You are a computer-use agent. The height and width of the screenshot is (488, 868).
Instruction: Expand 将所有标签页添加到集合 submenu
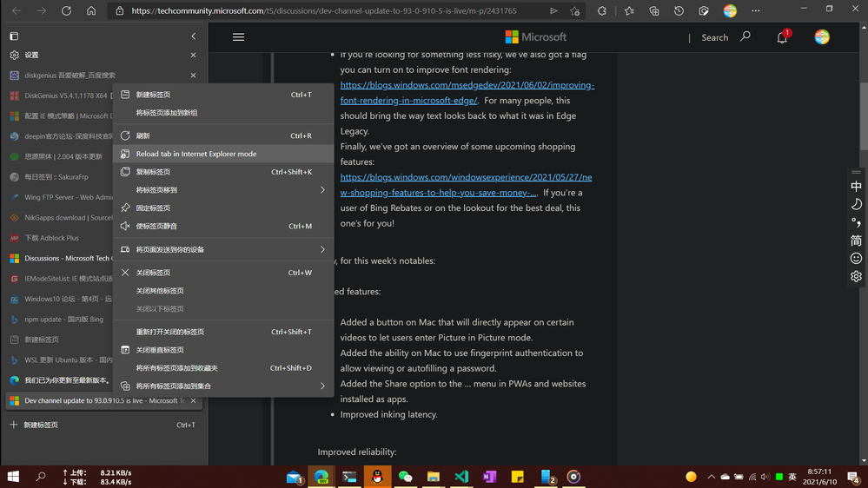[x=223, y=386]
